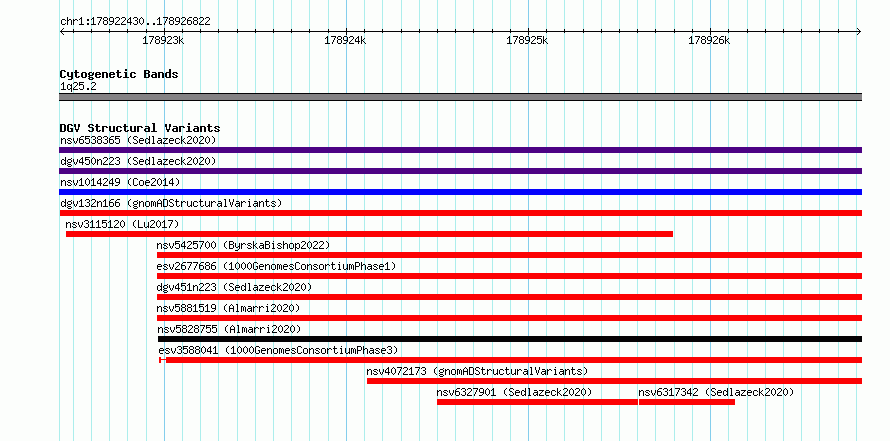Open the nsv1014249 (Coe2014) label
The height and width of the screenshot is (441, 890).
pos(120,182)
